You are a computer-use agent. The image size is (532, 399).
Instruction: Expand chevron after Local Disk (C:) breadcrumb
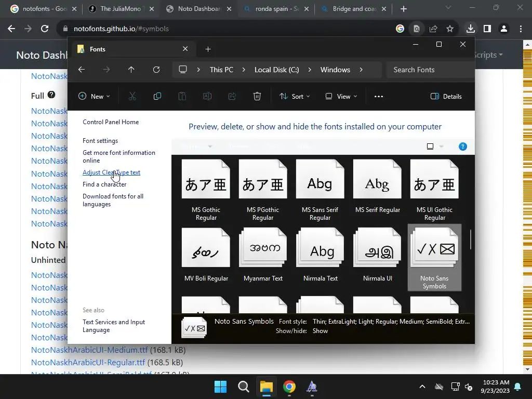(x=310, y=70)
